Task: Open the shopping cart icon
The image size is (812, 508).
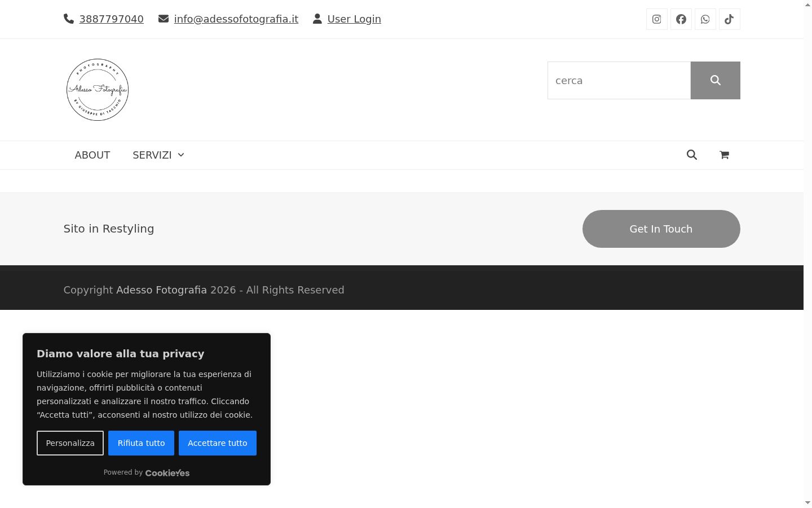Action: (x=725, y=155)
